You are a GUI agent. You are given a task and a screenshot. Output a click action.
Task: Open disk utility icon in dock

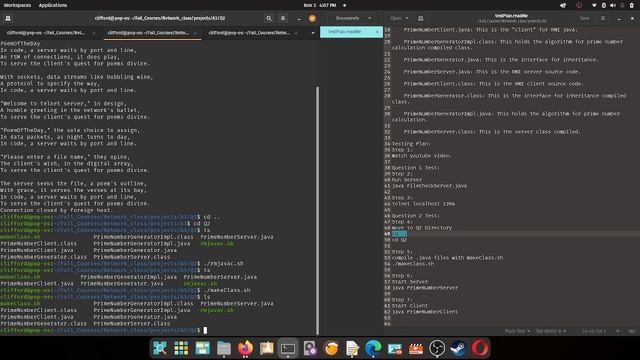[309, 348]
